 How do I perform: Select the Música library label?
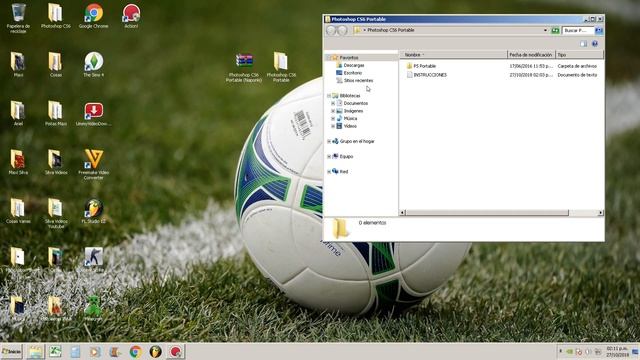pyautogui.click(x=350, y=119)
